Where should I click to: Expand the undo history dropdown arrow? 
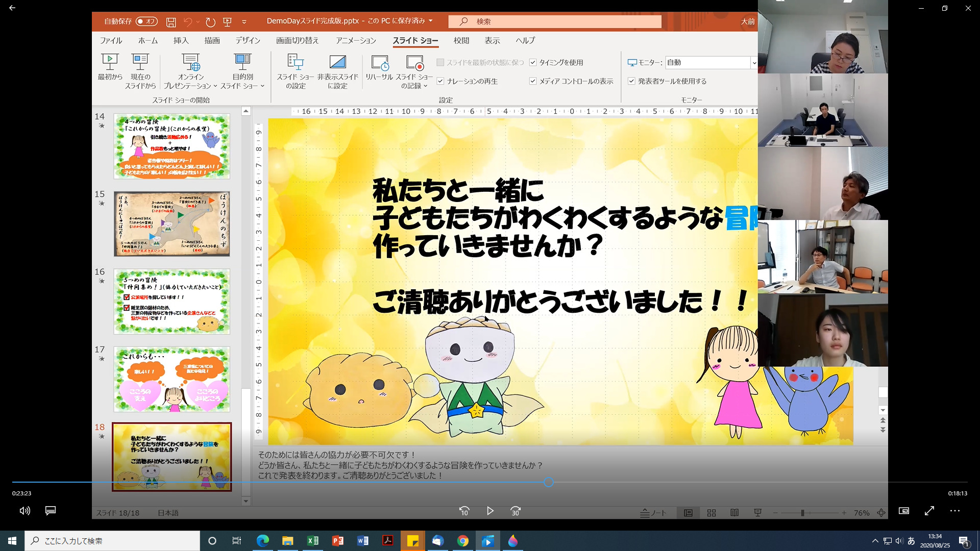pyautogui.click(x=198, y=22)
